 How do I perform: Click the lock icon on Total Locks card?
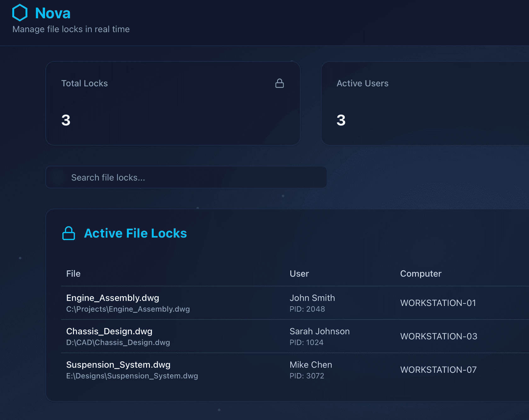point(280,83)
